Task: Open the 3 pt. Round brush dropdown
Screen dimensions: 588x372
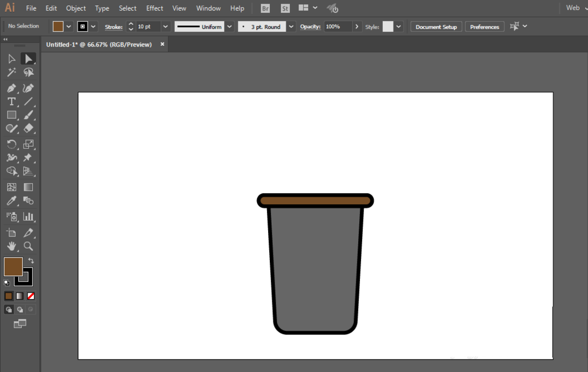Action: [291, 26]
